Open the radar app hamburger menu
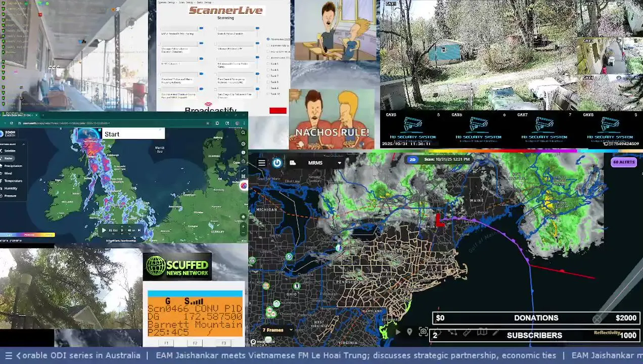 click(262, 163)
